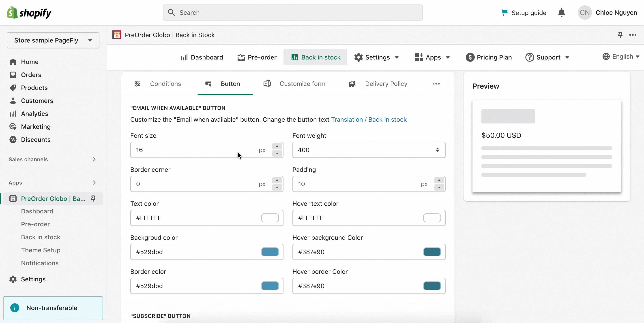Open Border color swatch
The width and height of the screenshot is (644, 323).
270,286
